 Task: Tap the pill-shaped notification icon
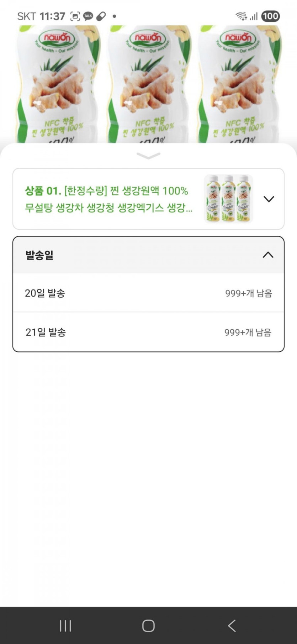pos(101,16)
